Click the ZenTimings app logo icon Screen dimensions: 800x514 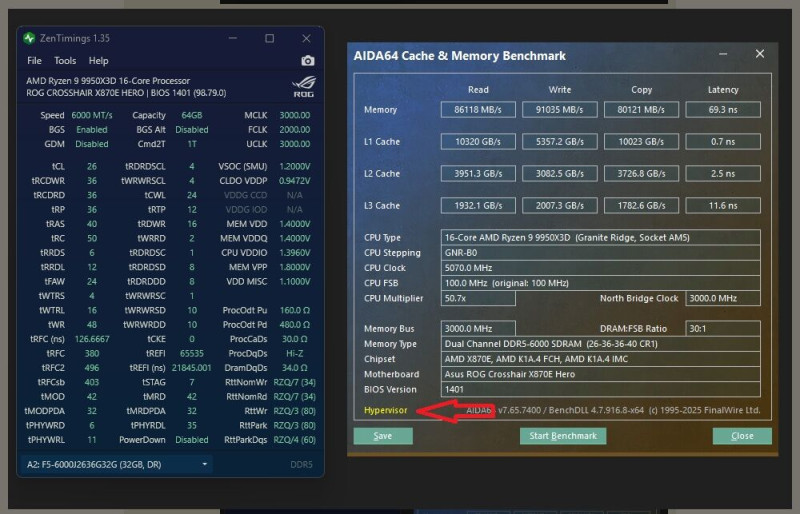pos(29,38)
